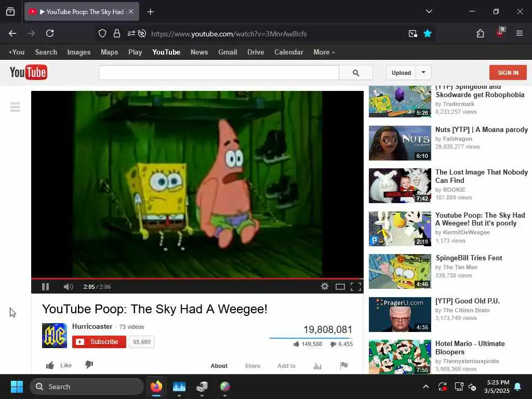
Task: Open Nuts [YTP] Moana parody thumbnail
Action: [400, 143]
